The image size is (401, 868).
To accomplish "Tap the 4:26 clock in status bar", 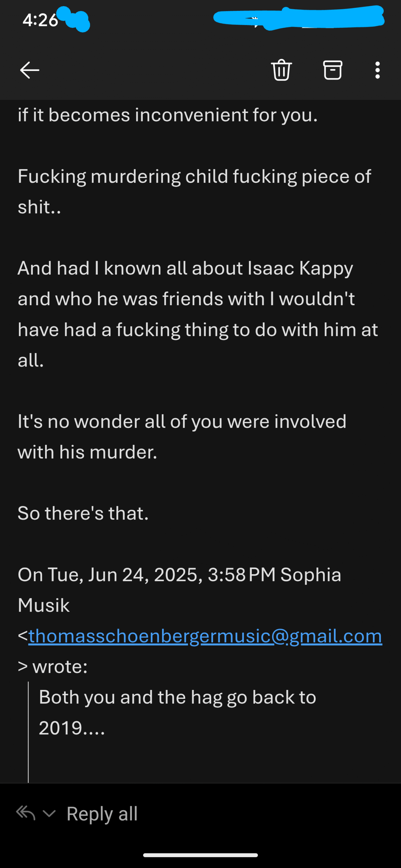I will [x=40, y=20].
